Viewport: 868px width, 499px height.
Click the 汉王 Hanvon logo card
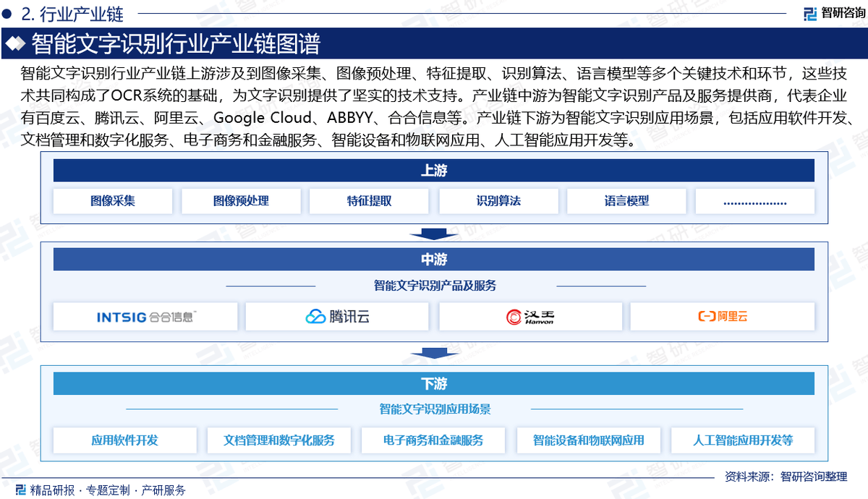[x=530, y=317]
